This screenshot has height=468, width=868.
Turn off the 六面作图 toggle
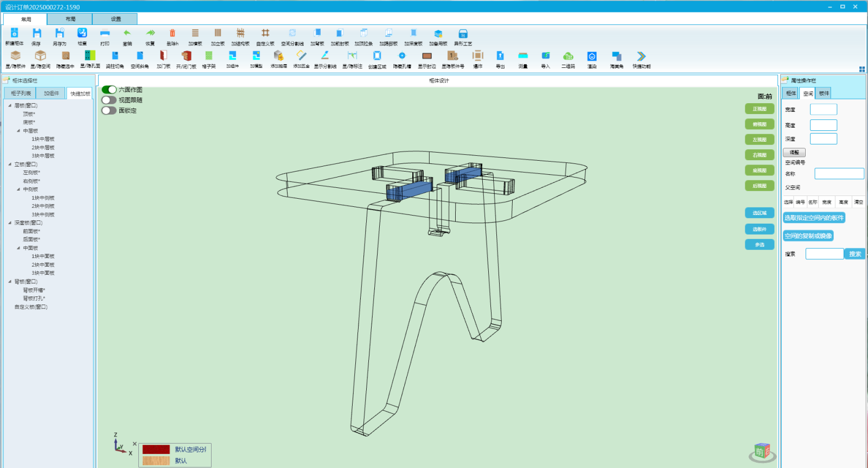[109, 90]
